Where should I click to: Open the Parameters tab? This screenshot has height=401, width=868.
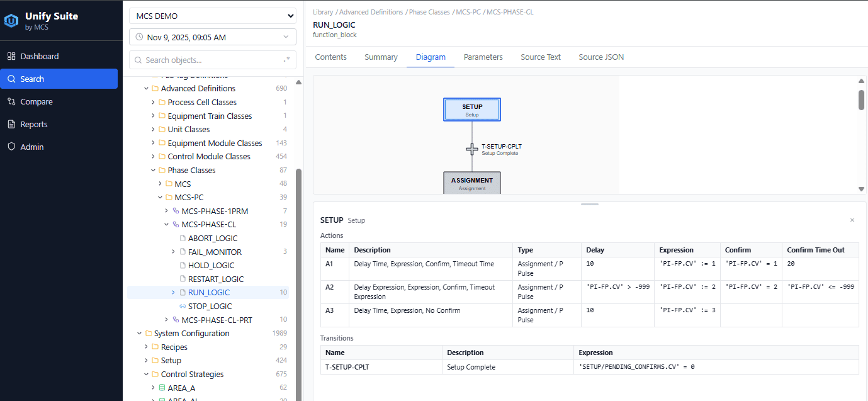point(483,57)
